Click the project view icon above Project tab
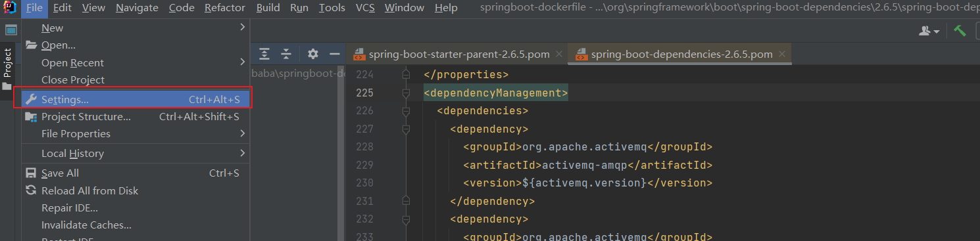This screenshot has width=980, height=241. pyautogui.click(x=11, y=30)
